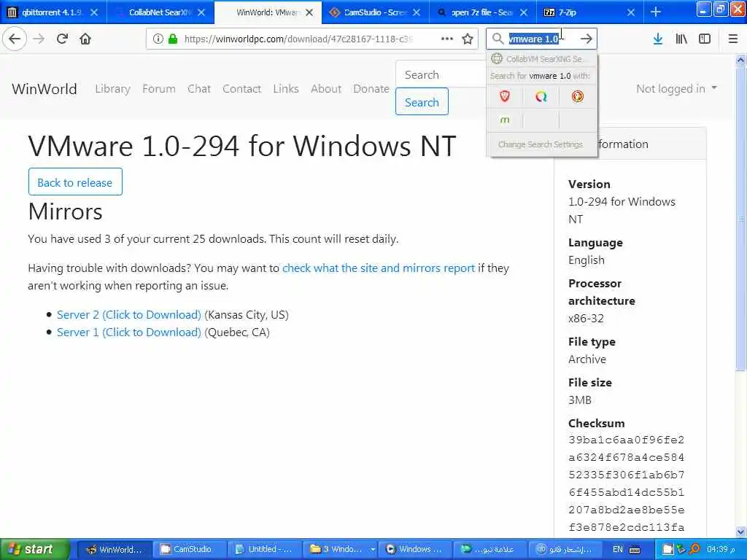This screenshot has width=747, height=560.
Task: Click the WinWorld page Search button
Action: (x=422, y=102)
